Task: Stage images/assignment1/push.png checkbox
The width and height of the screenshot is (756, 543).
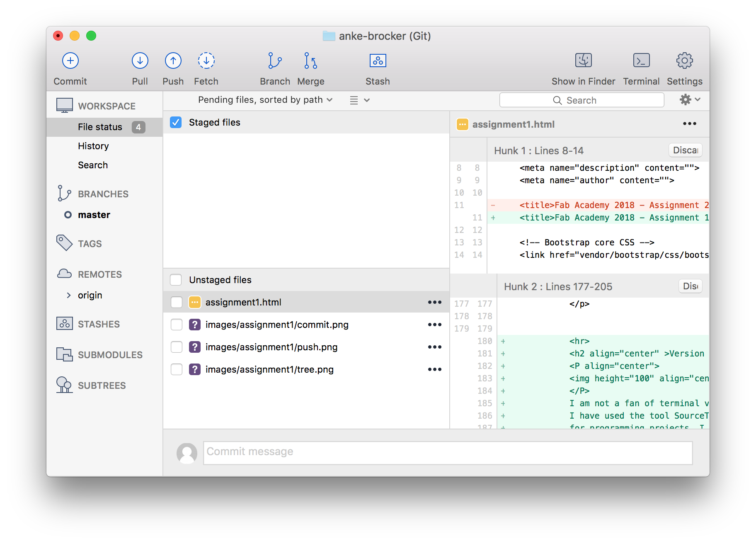Action: [177, 347]
